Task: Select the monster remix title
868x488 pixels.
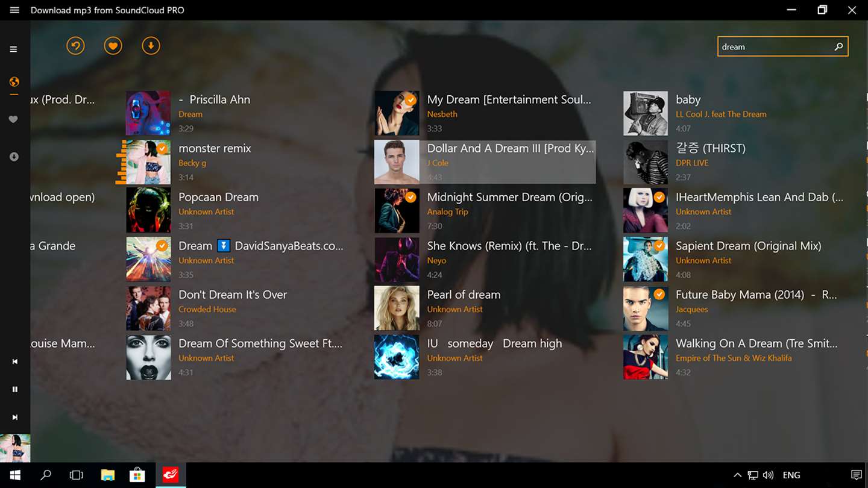Action: (215, 148)
